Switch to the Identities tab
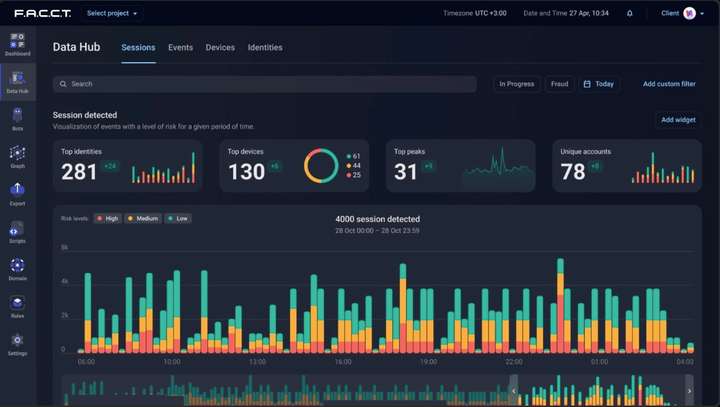 (265, 47)
